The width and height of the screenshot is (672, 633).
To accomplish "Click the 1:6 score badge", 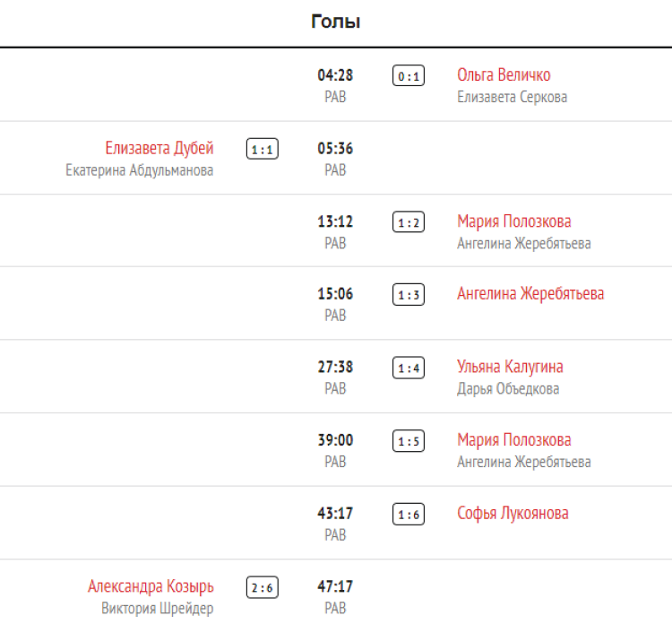I will [x=409, y=515].
